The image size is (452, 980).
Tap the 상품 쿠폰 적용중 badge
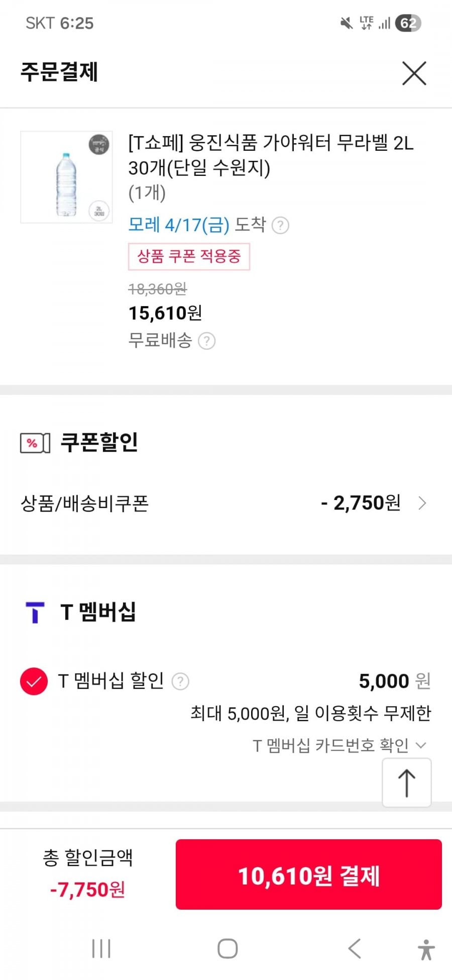tap(189, 256)
